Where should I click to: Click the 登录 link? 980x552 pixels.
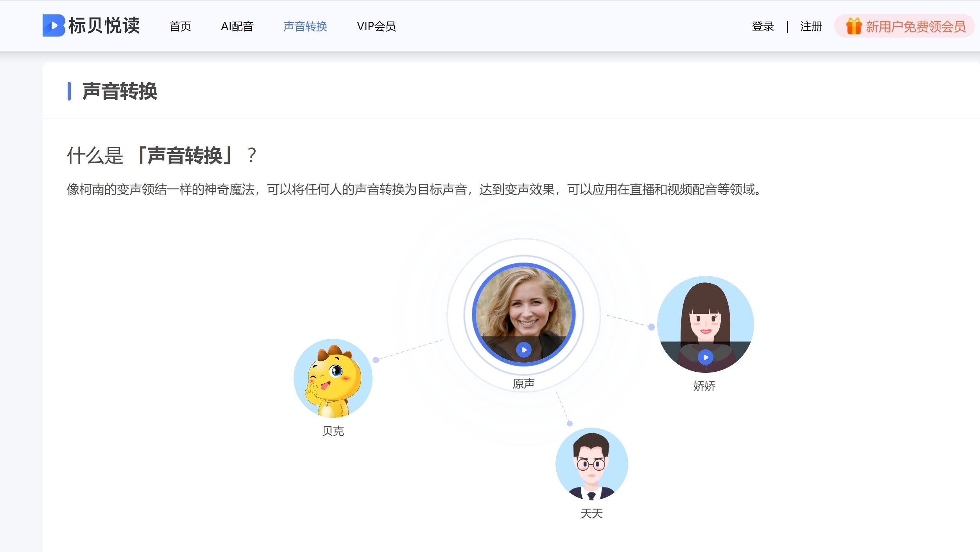tap(763, 26)
